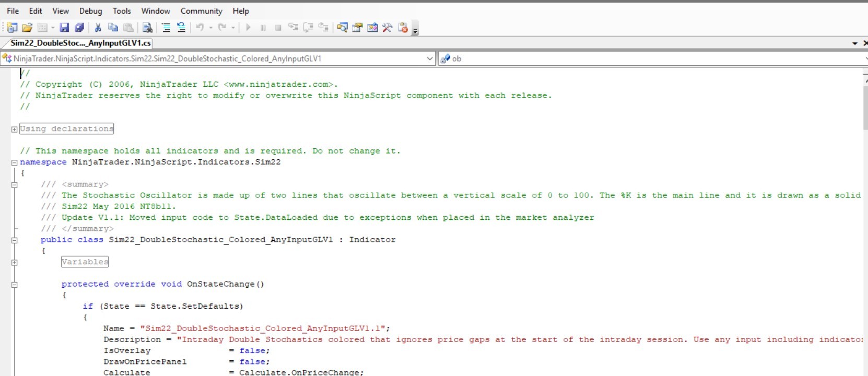This screenshot has height=376, width=868.
Task: Click the indented-lines toolbar icon
Action: point(166,28)
